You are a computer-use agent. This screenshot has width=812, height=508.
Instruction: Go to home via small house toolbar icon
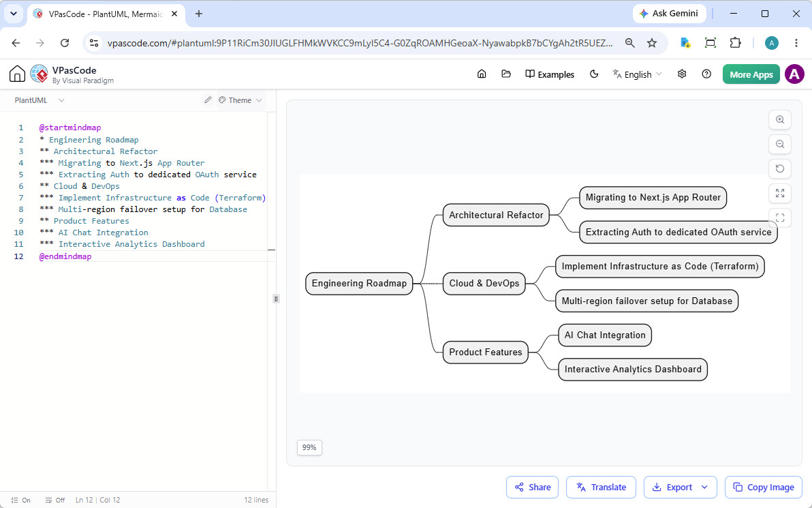click(x=482, y=74)
